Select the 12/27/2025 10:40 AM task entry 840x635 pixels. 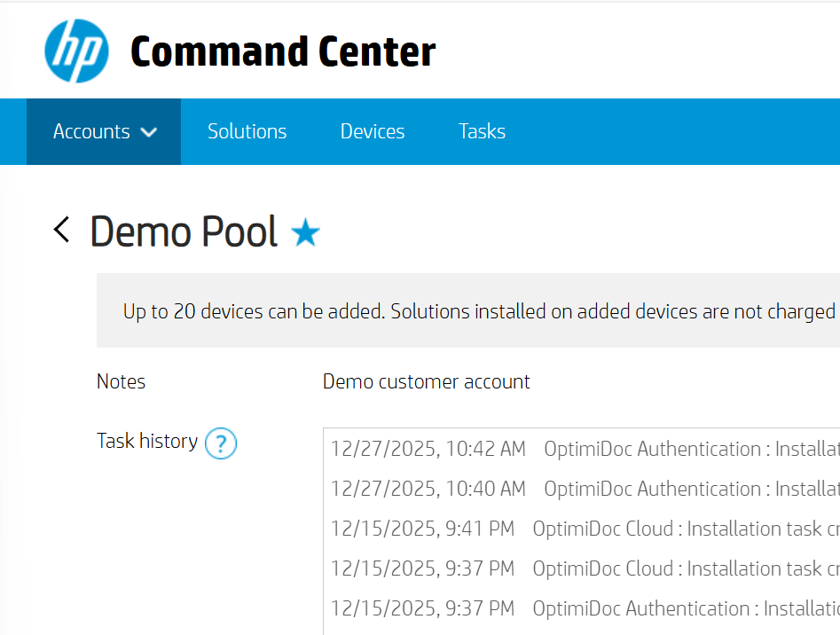click(x=581, y=489)
